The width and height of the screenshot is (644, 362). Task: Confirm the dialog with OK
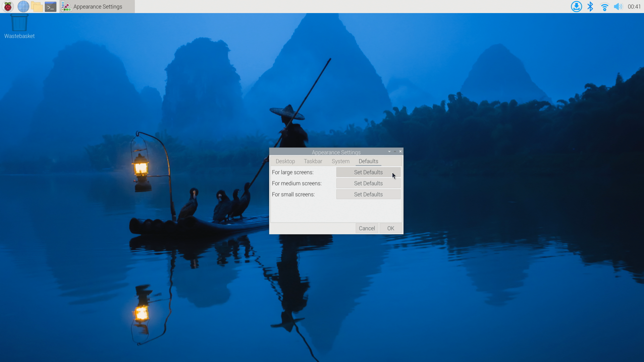click(390, 228)
